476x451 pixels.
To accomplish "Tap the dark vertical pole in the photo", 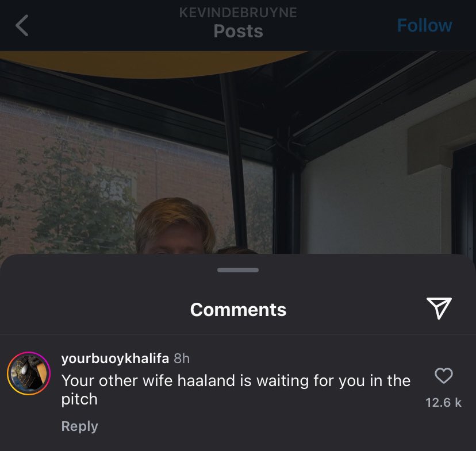I will click(233, 158).
